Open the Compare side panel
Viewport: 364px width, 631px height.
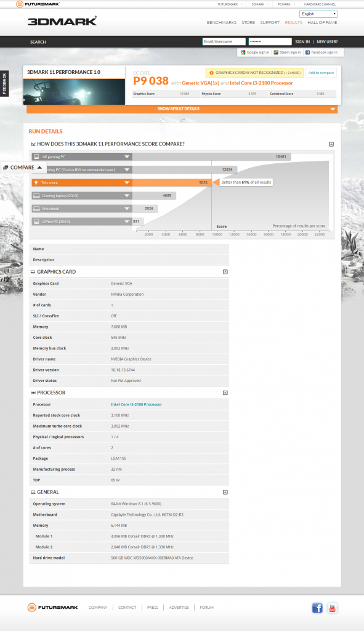coord(23,168)
